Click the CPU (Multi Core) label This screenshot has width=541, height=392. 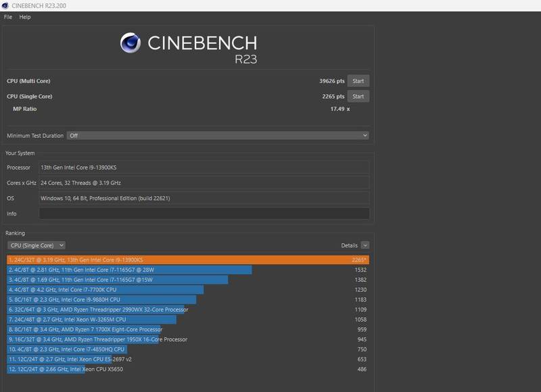[28, 81]
